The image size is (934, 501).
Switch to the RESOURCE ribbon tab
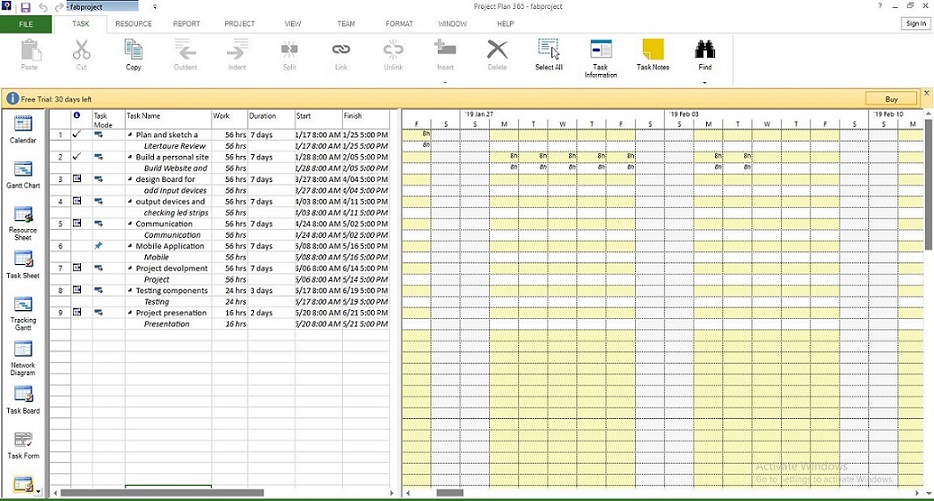[x=133, y=24]
